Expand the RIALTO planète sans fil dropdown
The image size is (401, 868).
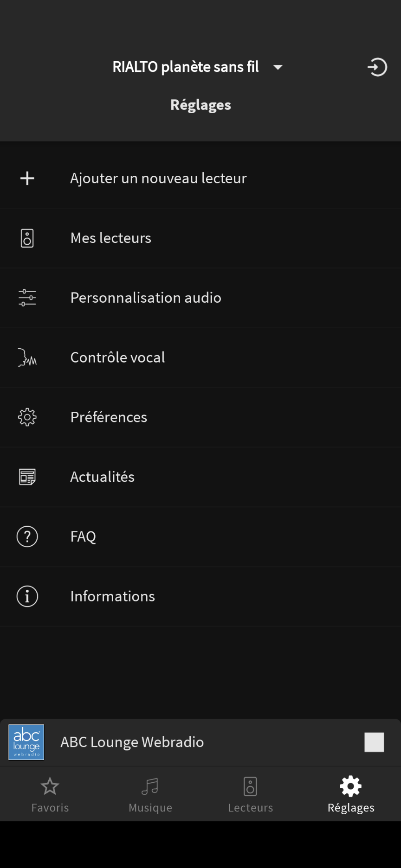(278, 67)
